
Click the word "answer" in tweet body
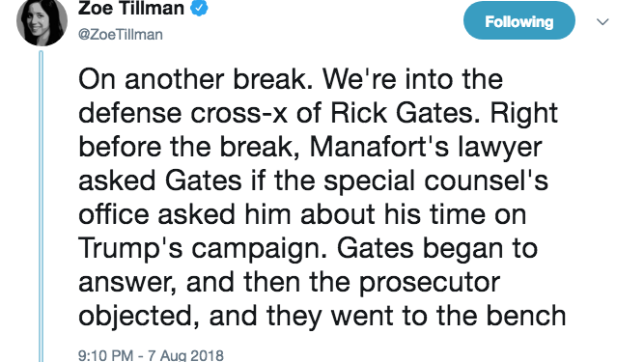[126, 283]
